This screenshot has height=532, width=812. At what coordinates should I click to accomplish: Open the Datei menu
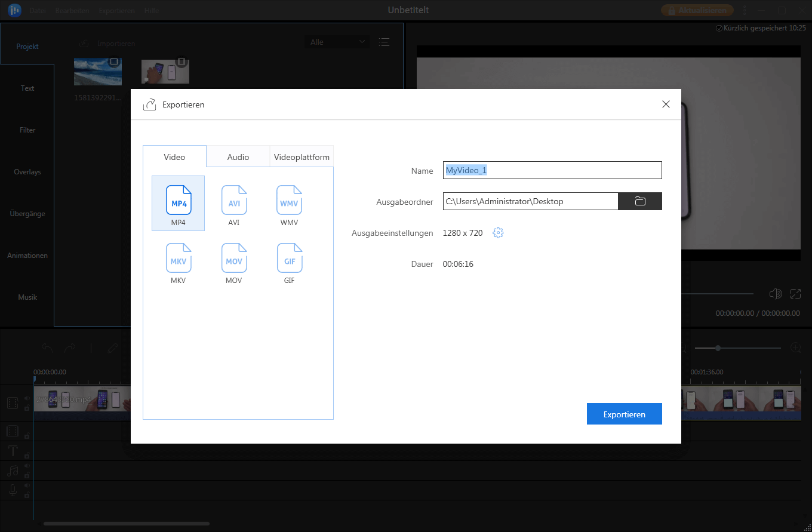(38, 11)
